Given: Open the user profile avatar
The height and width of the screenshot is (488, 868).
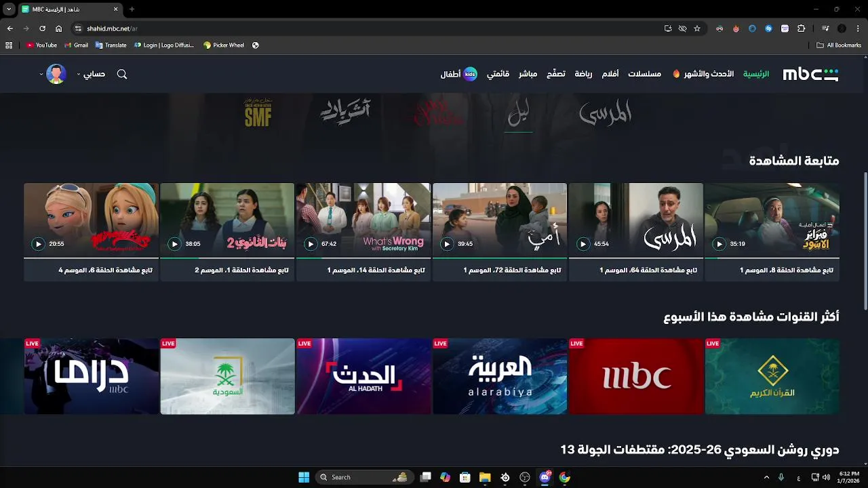Looking at the screenshot, I should 56,74.
